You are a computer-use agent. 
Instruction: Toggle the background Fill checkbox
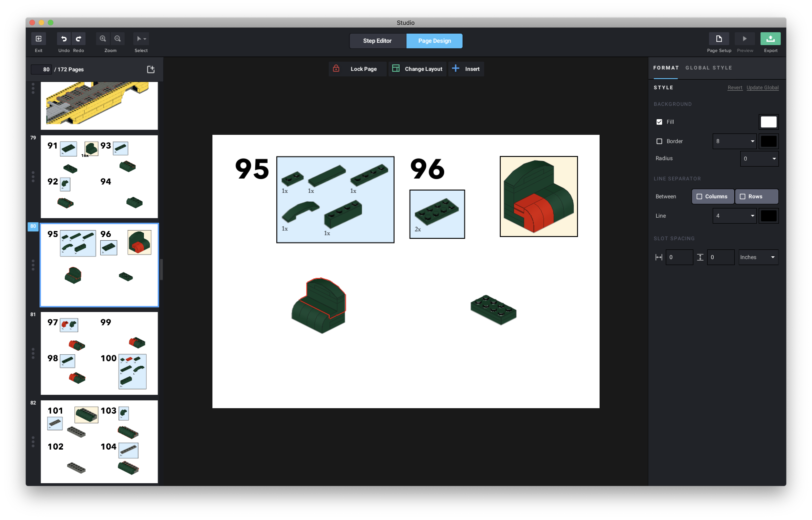pyautogui.click(x=659, y=122)
